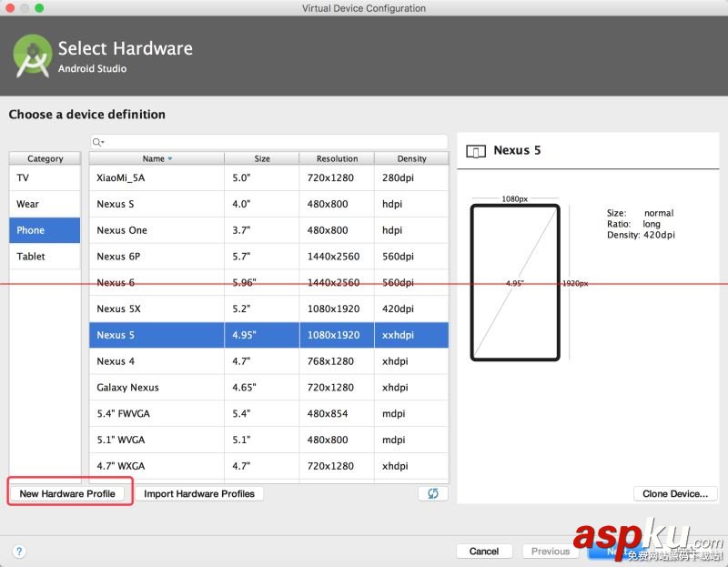Select the Tablet category
The width and height of the screenshot is (728, 567).
click(45, 257)
